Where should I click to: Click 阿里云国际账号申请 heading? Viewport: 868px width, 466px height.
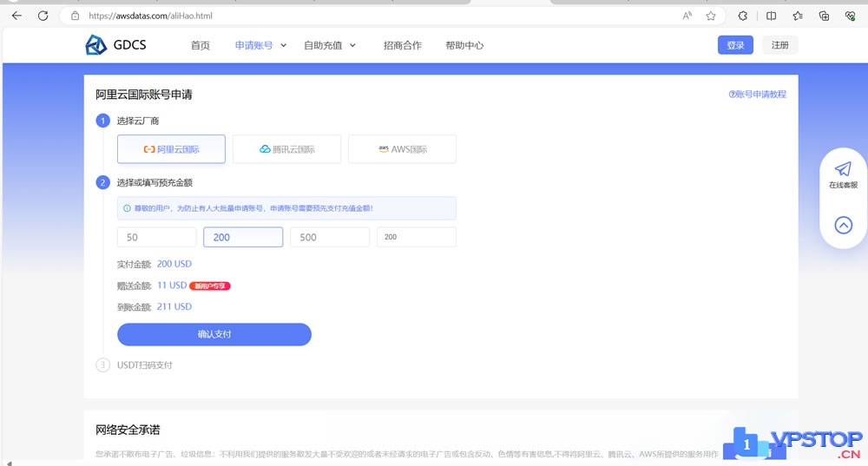tap(144, 95)
